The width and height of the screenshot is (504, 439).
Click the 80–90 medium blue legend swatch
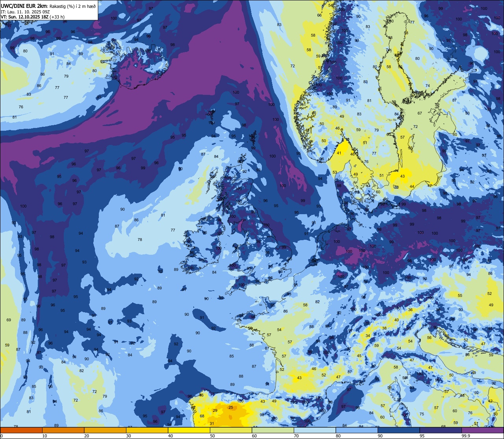click(x=357, y=430)
